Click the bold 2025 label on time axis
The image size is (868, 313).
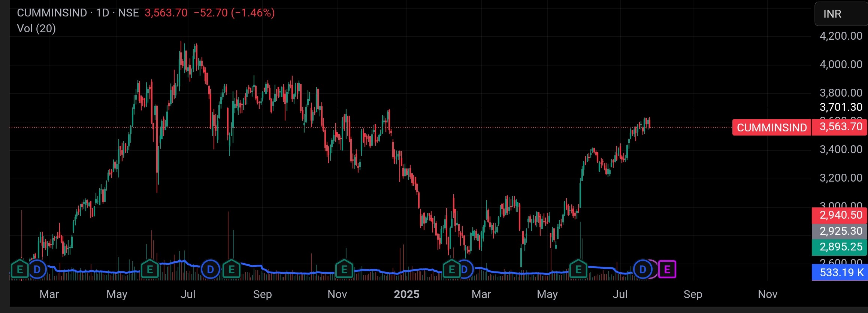[406, 294]
